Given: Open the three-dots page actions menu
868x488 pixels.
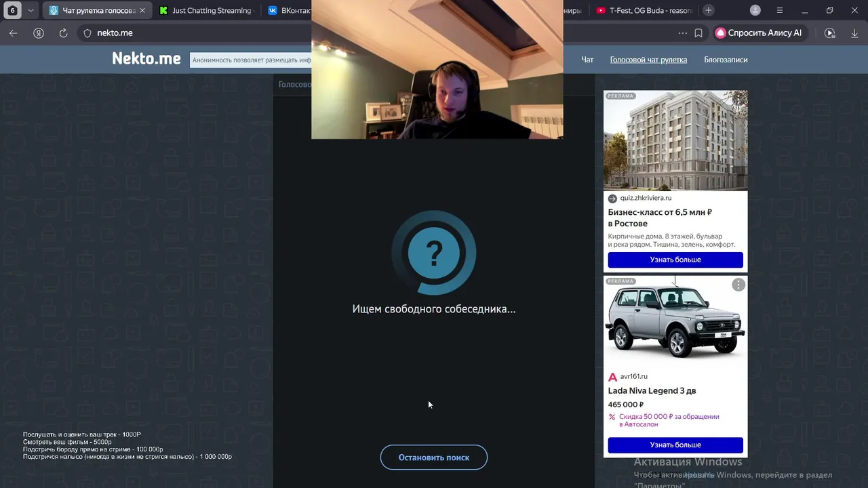Looking at the screenshot, I should coord(682,33).
